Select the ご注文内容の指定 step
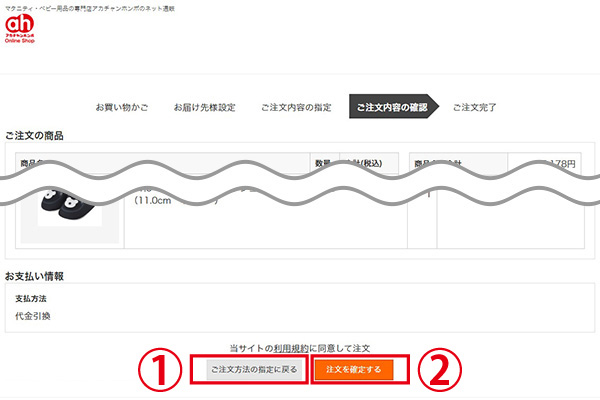The height and width of the screenshot is (400, 600). click(296, 107)
